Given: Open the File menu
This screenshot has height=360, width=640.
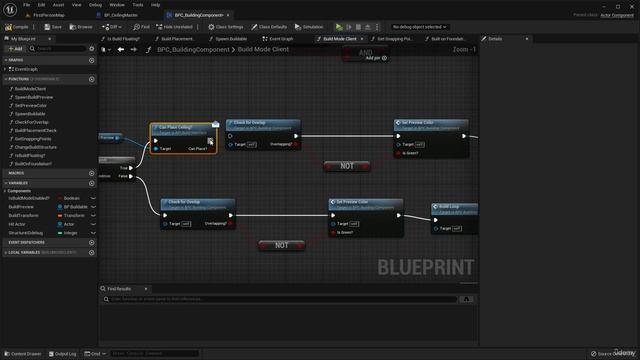Looking at the screenshot, I should [27, 5].
